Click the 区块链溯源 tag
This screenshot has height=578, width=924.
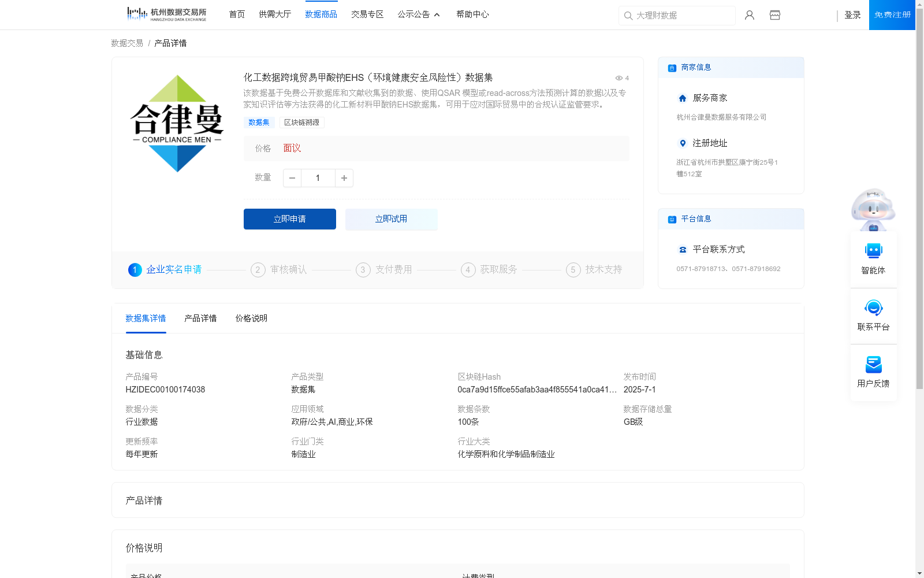301,123
